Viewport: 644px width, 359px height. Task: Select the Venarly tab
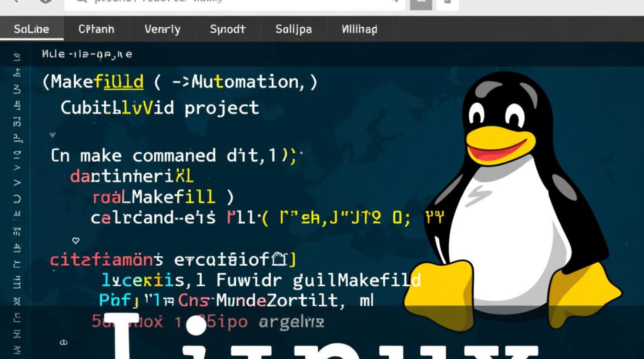(162, 29)
